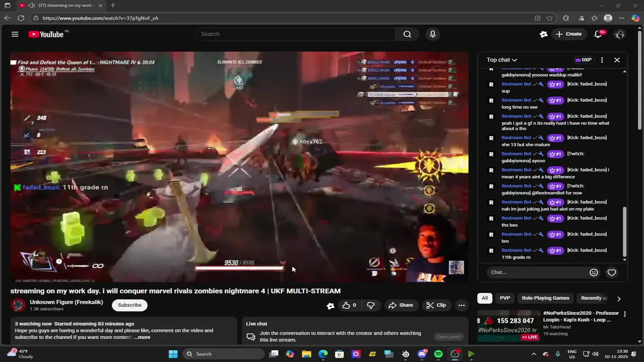Open Discord from the taskbar
The image size is (644, 362).
pyautogui.click(x=422, y=354)
